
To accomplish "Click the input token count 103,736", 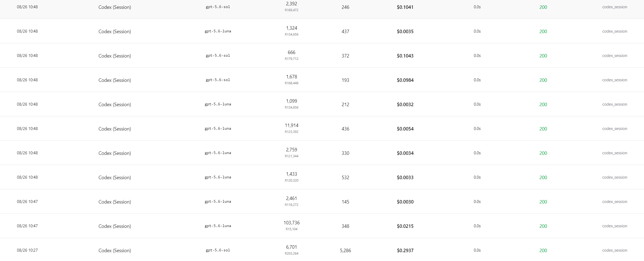I will coord(291,223).
